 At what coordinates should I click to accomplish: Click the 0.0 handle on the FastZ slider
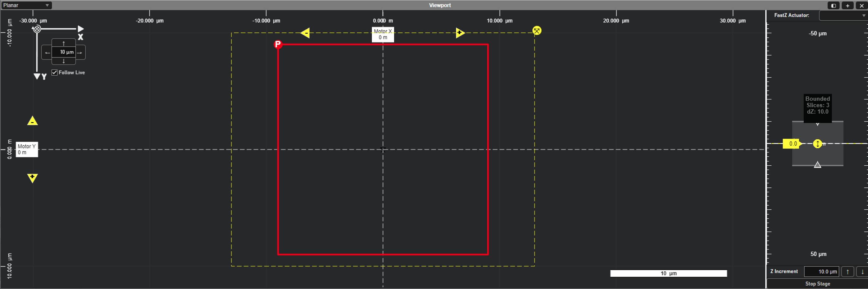tap(792, 144)
